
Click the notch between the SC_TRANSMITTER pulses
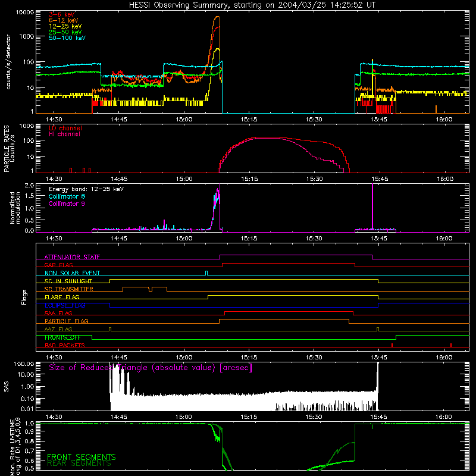point(151,289)
